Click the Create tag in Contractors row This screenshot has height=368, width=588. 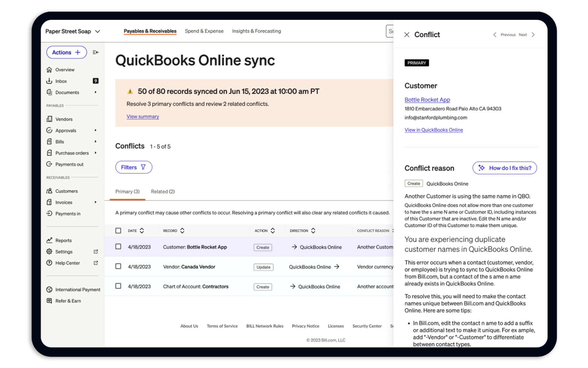tap(263, 287)
